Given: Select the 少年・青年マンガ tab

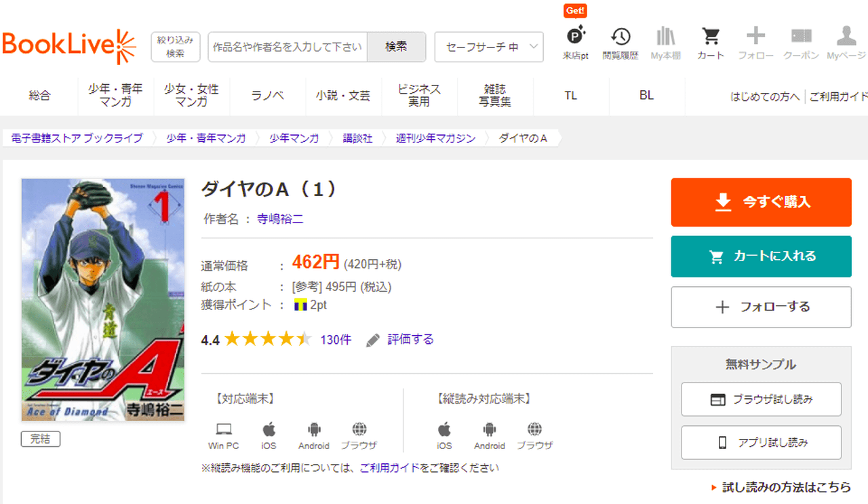Looking at the screenshot, I should click(x=115, y=96).
